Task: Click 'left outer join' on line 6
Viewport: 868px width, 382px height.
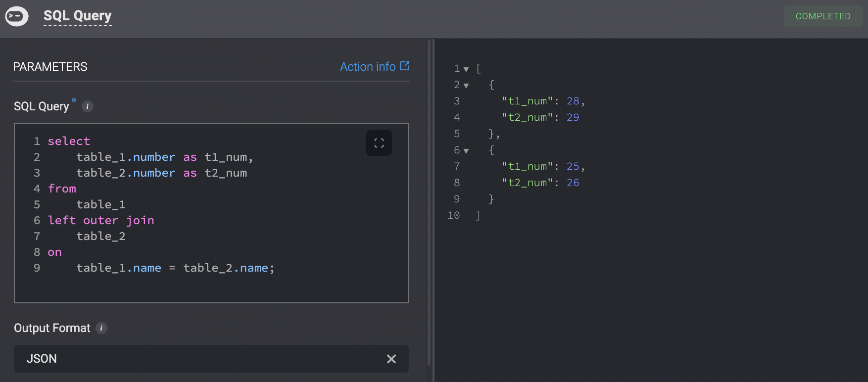Action: 101,220
